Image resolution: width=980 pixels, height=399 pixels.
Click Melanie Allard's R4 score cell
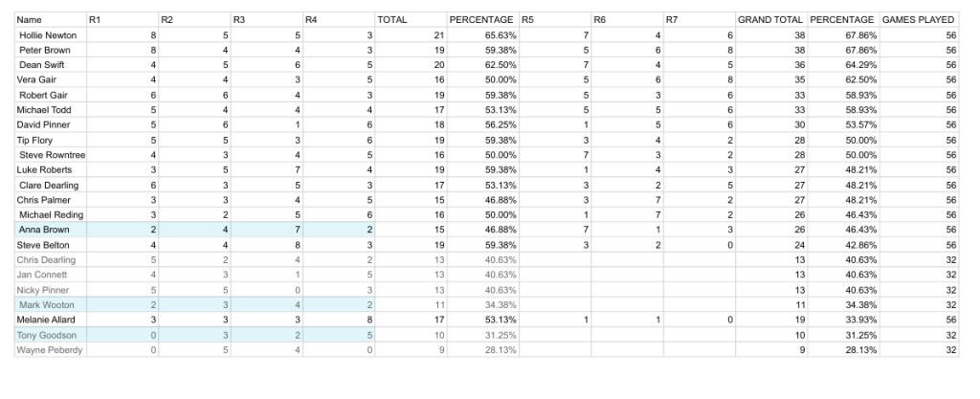[337, 319]
